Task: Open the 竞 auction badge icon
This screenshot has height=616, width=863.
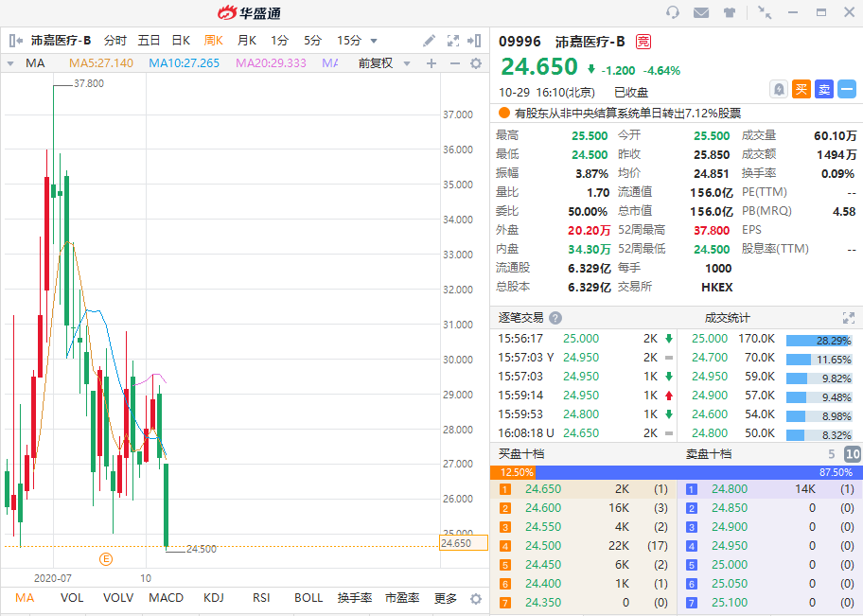Action: coord(643,42)
